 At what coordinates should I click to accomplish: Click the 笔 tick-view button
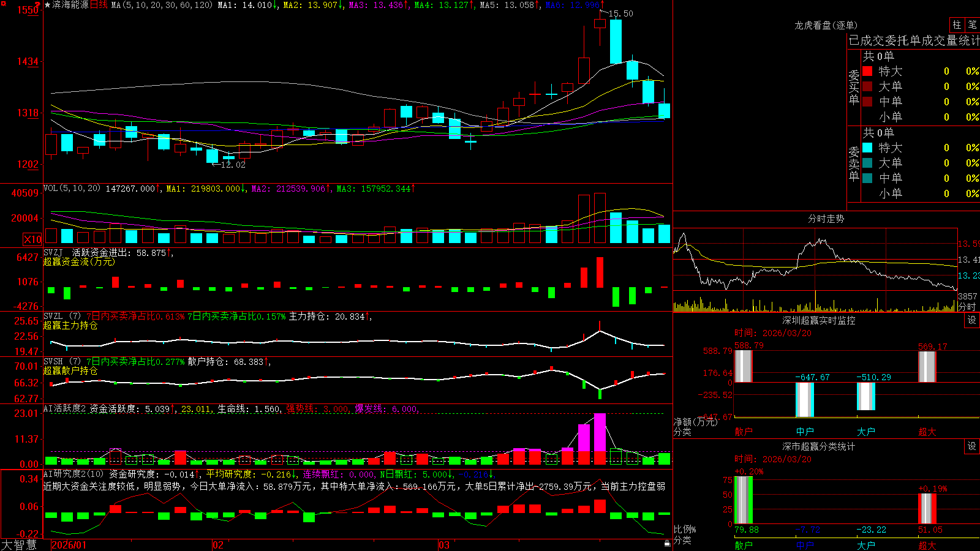coord(972,25)
